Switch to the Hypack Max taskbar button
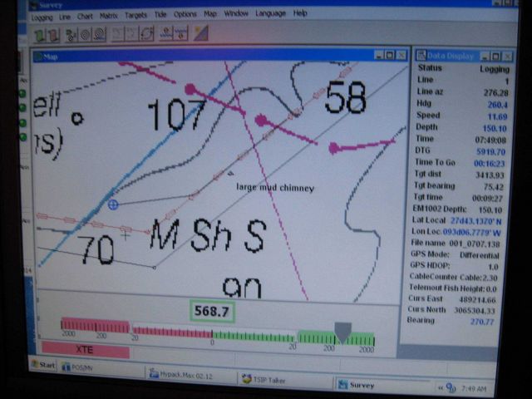This screenshot has height=399, width=532. coord(191,375)
